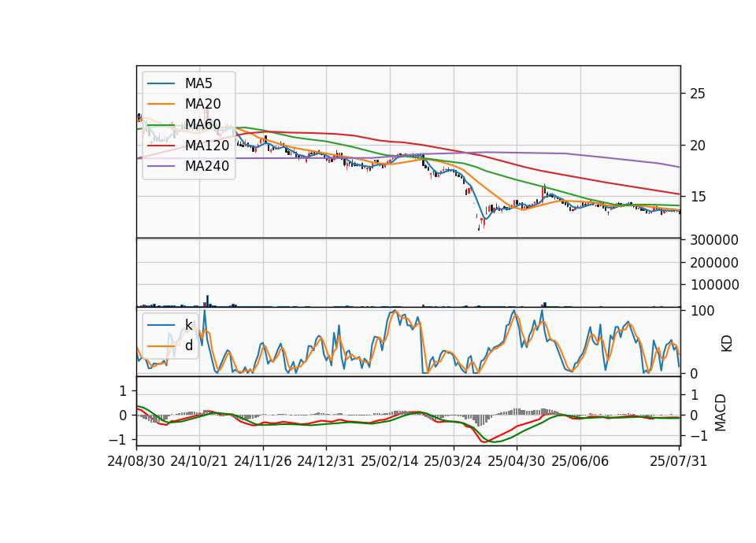Screen dimensions: 756x543
Task: Click the 24/08/30 date label
Action: (136, 461)
